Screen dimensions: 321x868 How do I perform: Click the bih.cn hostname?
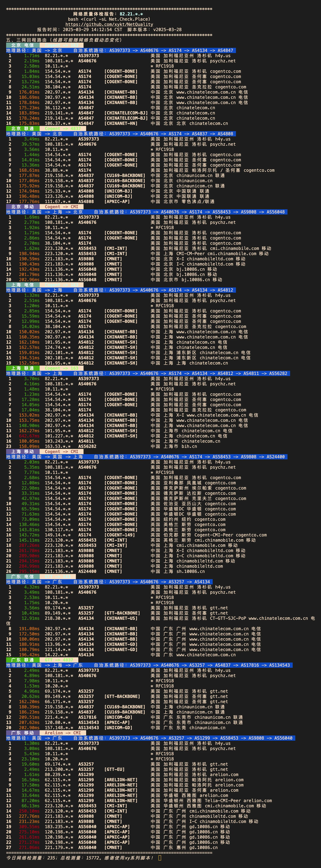pyautogui.click(x=189, y=446)
